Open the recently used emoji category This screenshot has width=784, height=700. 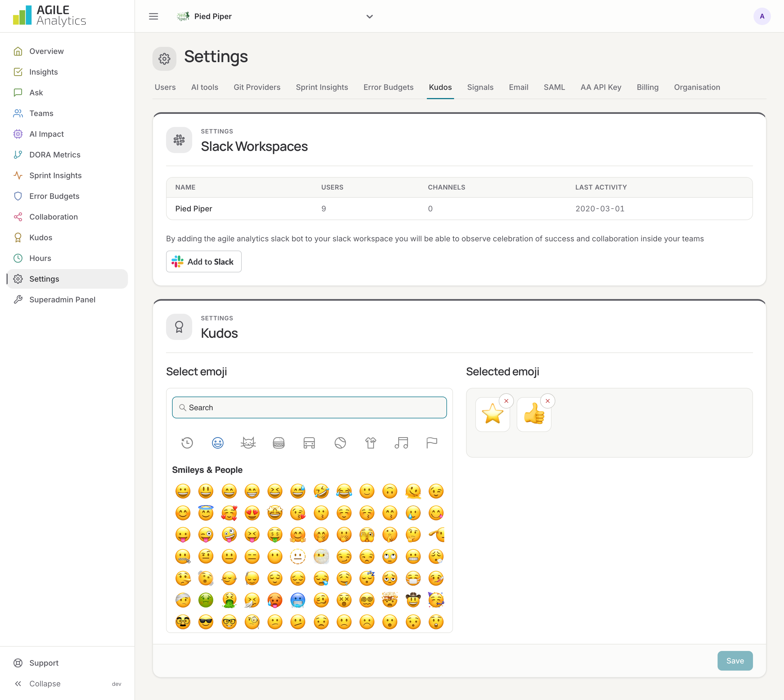(187, 443)
